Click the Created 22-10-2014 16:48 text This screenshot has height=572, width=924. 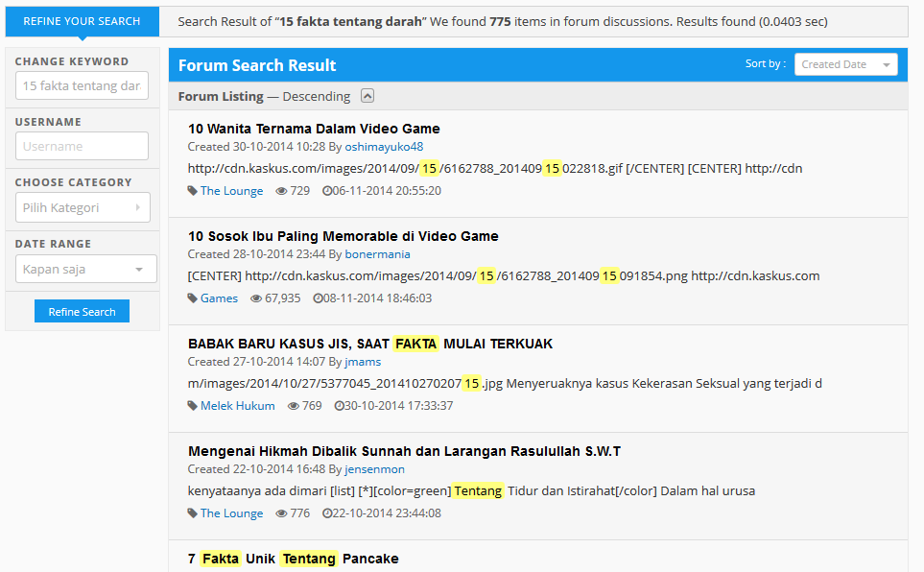click(x=256, y=469)
